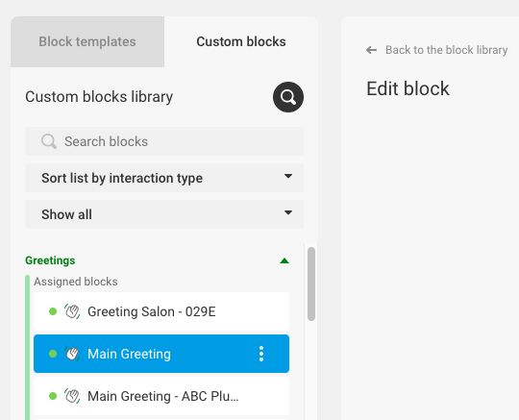Screen dimensions: 519x420
Task: Click into the Search blocks input field
Action: 164,141
